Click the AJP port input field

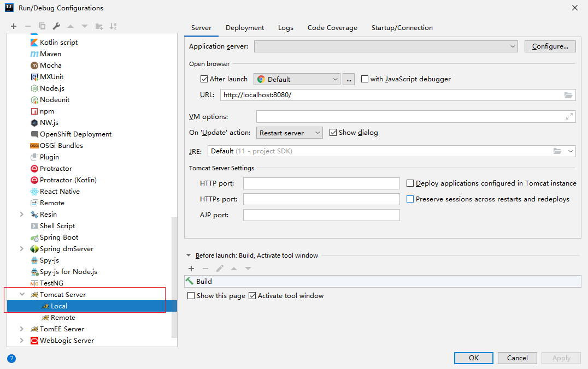321,215
